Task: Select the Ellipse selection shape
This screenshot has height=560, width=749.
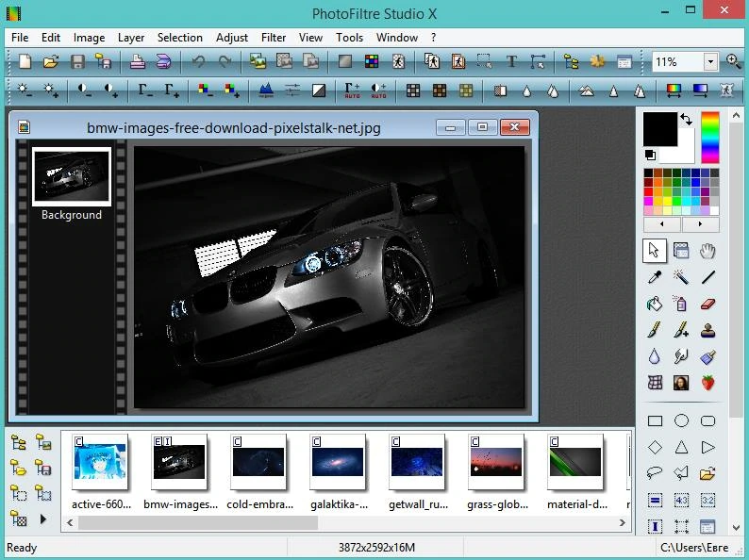Action: tap(681, 420)
